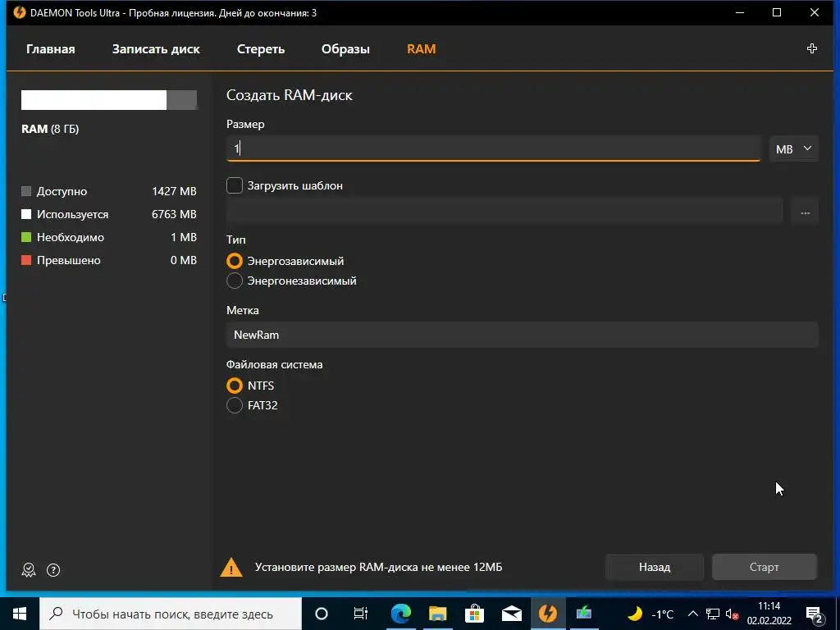The image size is (840, 630).
Task: Click DAEMON Tools taskbar icon
Action: [547, 614]
